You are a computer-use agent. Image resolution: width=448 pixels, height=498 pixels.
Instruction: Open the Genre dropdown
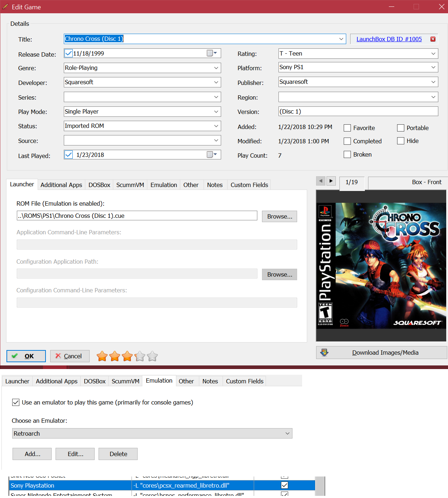pyautogui.click(x=216, y=68)
